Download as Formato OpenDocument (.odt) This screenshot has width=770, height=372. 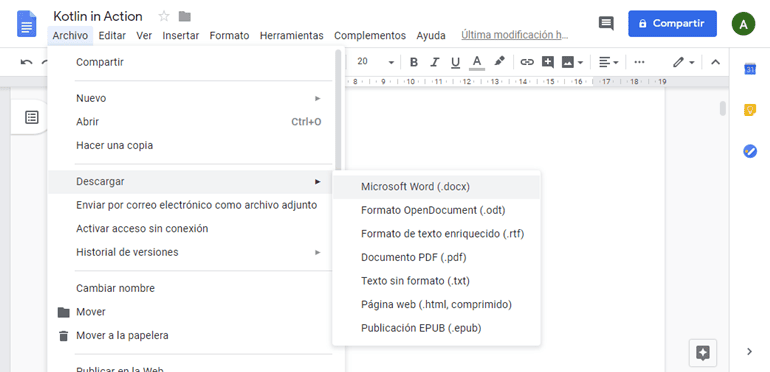click(436, 210)
